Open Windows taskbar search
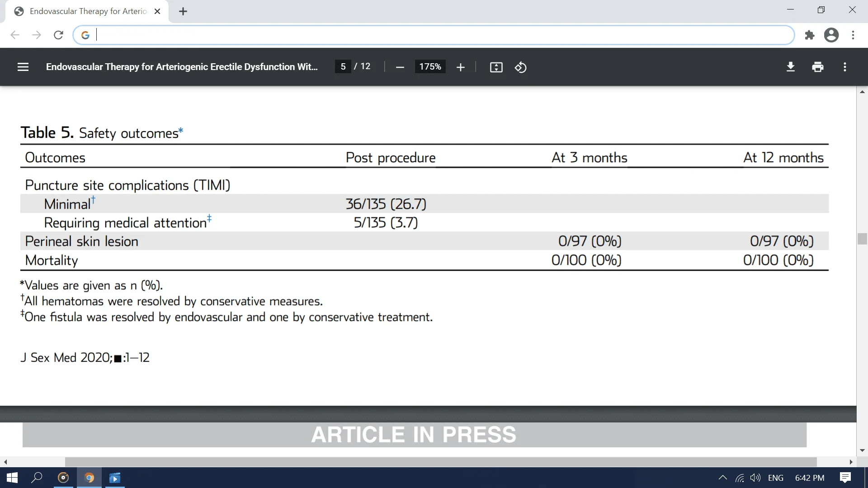 point(37,478)
